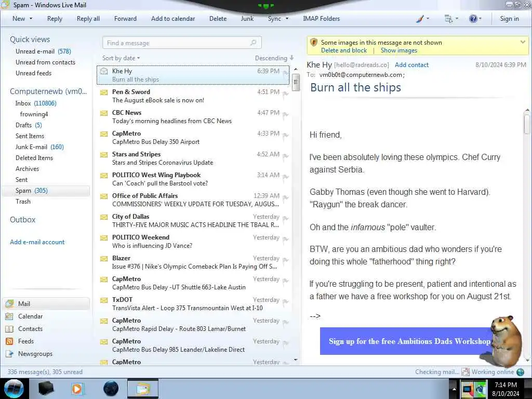Mark message as Junk
Viewport: 532px width, 399px height.
point(247,19)
